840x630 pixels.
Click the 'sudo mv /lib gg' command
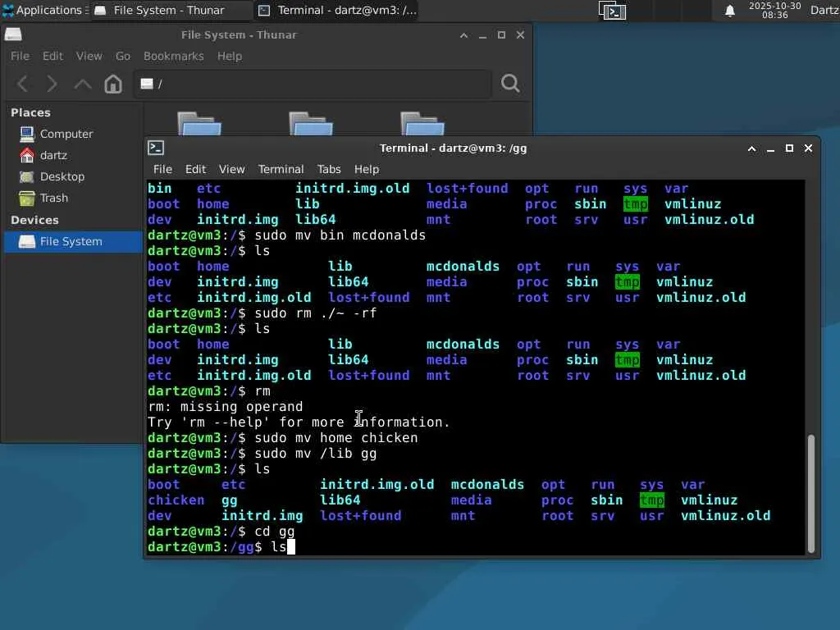point(316,453)
